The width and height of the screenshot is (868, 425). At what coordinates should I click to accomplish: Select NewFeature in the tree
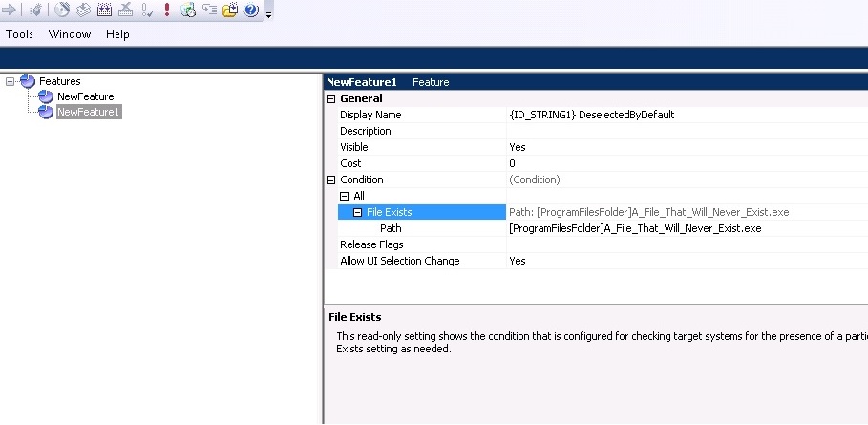pyautogui.click(x=86, y=96)
